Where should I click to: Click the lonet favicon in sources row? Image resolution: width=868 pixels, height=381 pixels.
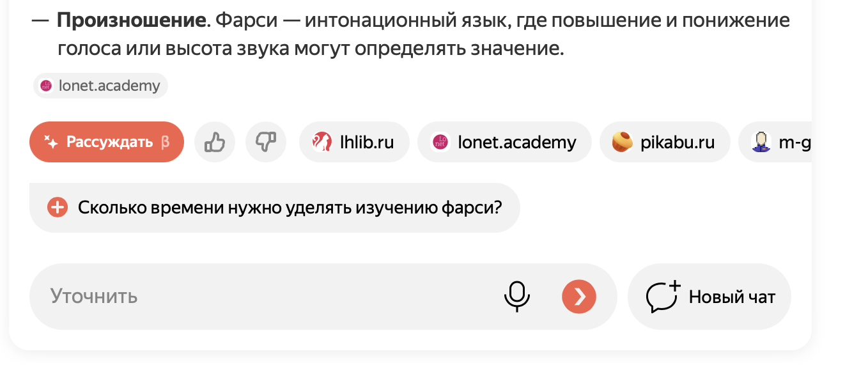coord(440,142)
